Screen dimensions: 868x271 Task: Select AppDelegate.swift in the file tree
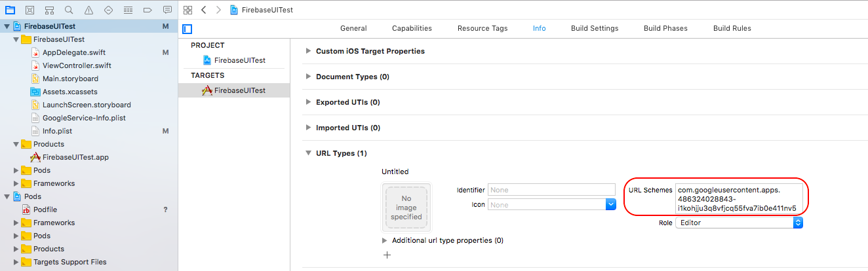pyautogui.click(x=74, y=52)
